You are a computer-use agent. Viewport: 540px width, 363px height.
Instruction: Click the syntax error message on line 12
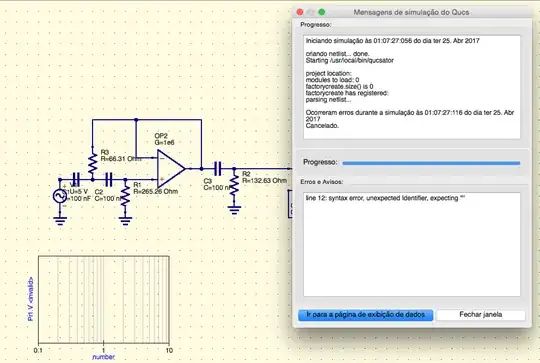pyautogui.click(x=385, y=198)
